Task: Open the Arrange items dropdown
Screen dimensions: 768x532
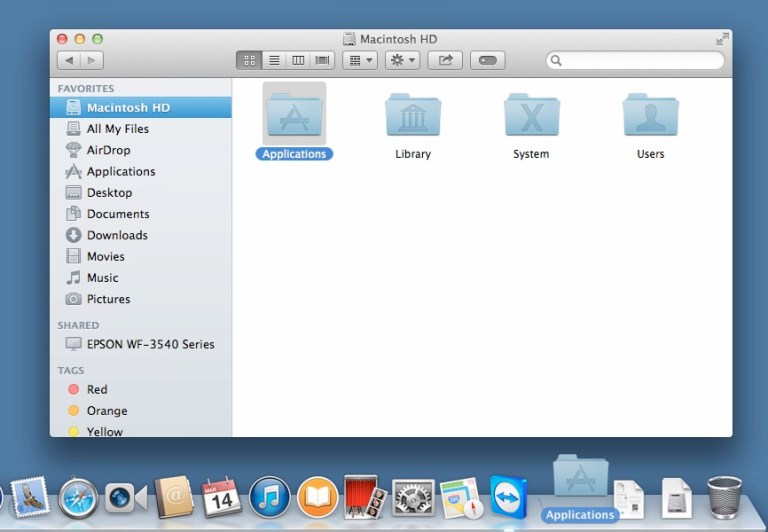Action: point(359,61)
